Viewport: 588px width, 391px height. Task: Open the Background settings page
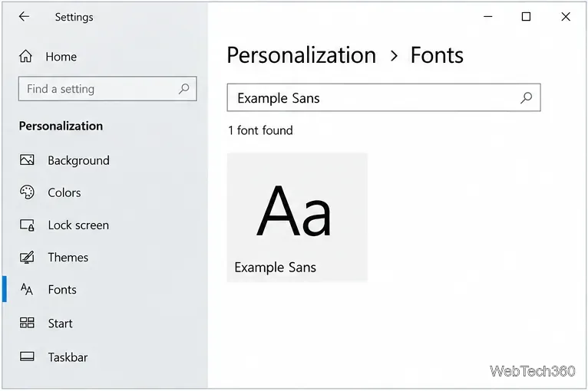(79, 160)
